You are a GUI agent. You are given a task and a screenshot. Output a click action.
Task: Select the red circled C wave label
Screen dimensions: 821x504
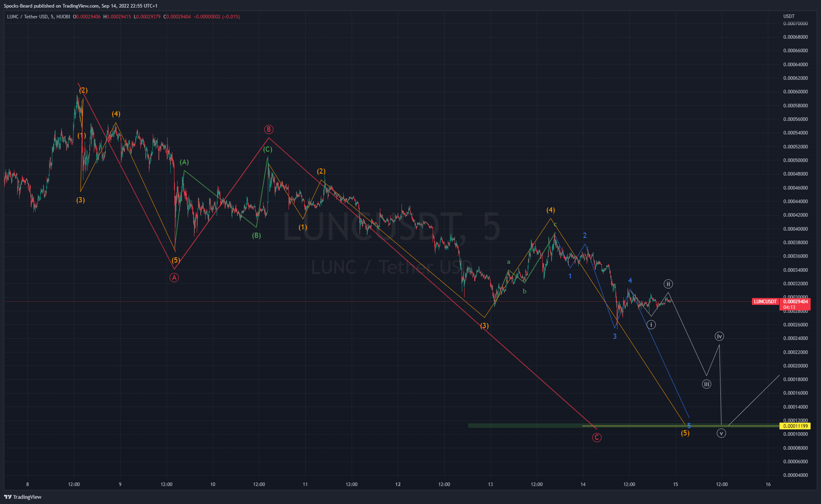pos(597,438)
